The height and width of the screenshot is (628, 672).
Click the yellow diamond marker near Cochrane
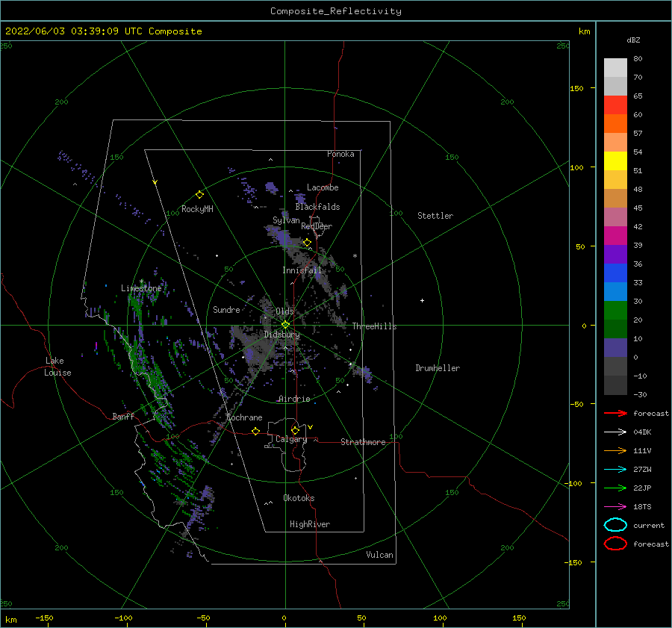click(256, 432)
